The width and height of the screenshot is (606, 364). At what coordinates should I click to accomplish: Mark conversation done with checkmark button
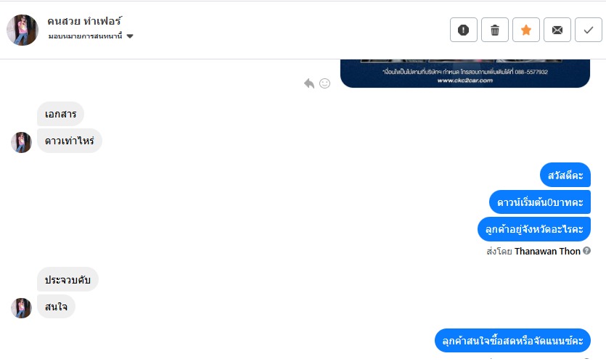pos(589,30)
